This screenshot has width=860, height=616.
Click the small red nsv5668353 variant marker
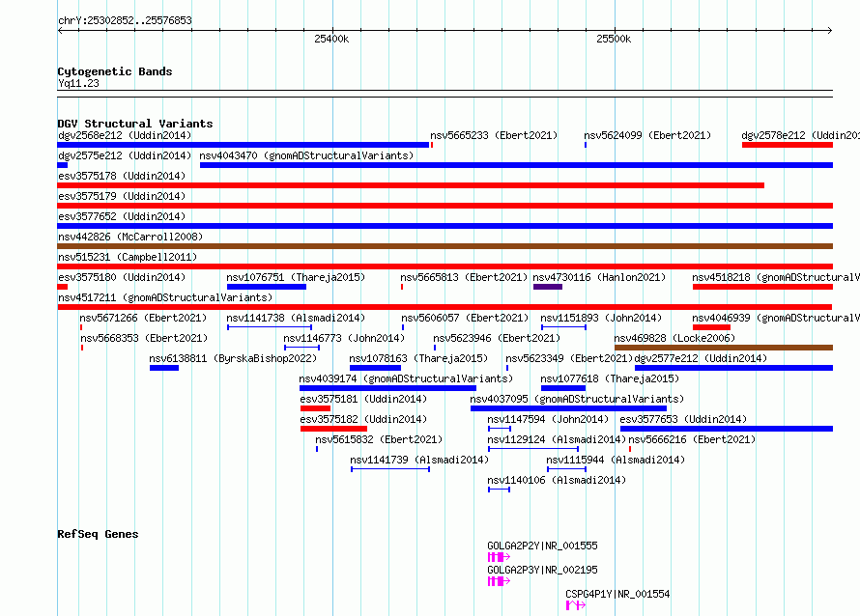pyautogui.click(x=82, y=348)
